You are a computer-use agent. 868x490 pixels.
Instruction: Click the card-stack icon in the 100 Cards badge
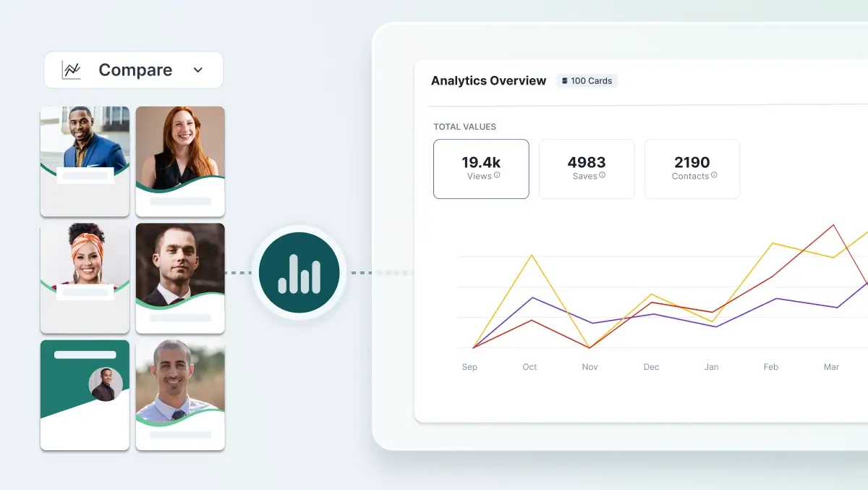[564, 80]
